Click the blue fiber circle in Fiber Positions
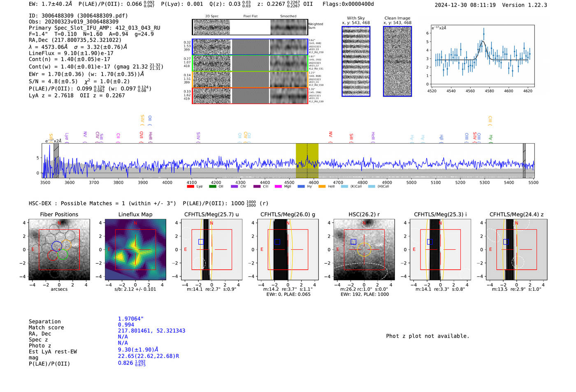This screenshot has height=392, width=576. coord(57,246)
